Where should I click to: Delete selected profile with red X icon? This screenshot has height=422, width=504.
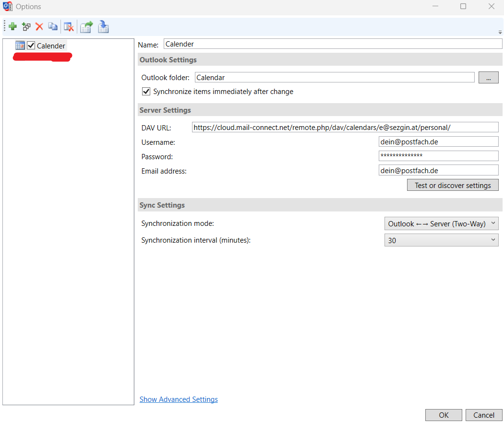pos(39,27)
